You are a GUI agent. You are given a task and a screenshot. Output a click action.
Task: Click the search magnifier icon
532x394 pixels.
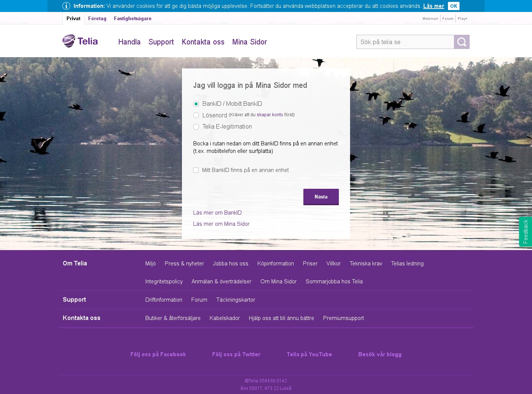[462, 42]
